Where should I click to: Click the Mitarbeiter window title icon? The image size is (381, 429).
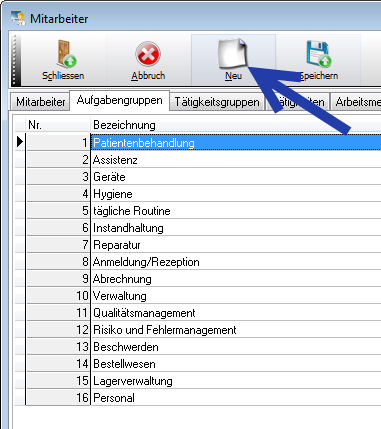click(18, 18)
